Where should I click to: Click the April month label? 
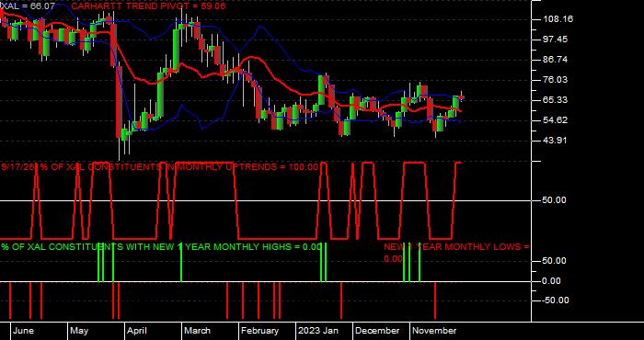pyautogui.click(x=137, y=331)
